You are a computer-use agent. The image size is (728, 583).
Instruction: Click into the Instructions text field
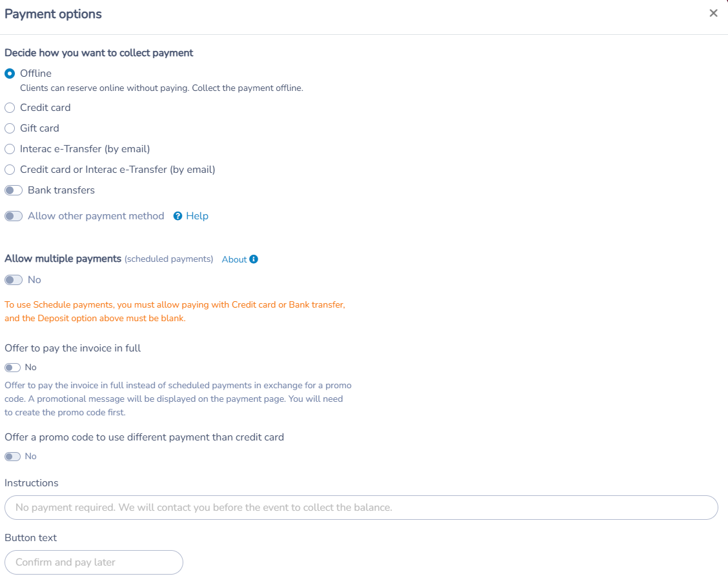(x=361, y=508)
